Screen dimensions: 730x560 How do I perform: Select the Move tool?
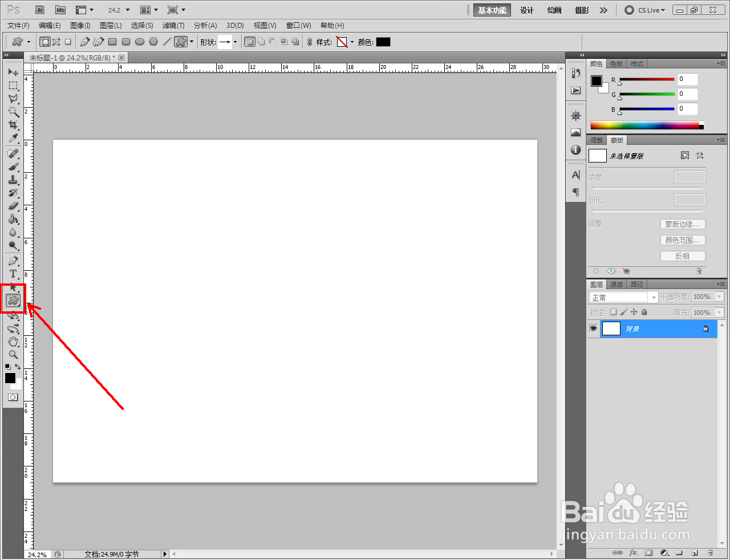[13, 72]
